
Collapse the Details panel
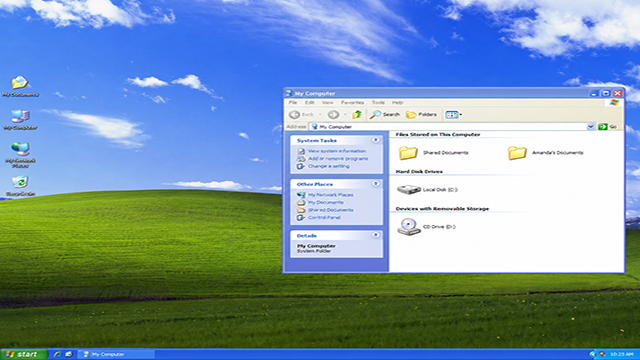376,235
